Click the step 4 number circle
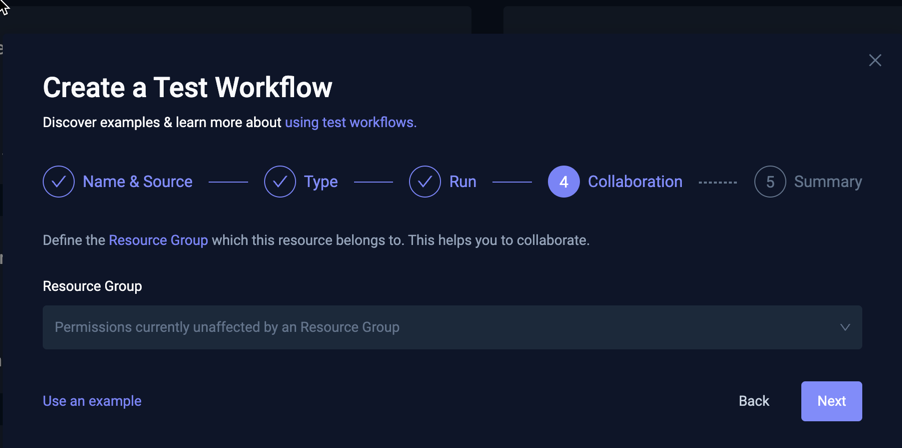 (563, 182)
